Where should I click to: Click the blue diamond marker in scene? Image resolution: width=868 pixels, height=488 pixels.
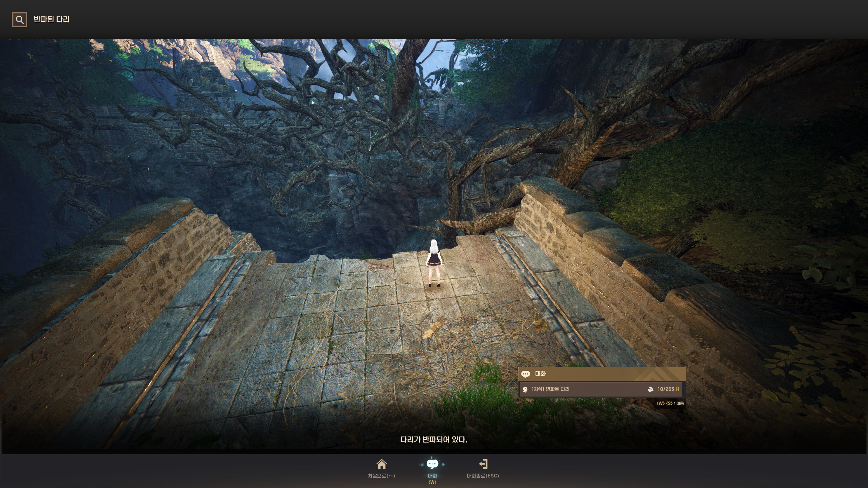[434, 204]
